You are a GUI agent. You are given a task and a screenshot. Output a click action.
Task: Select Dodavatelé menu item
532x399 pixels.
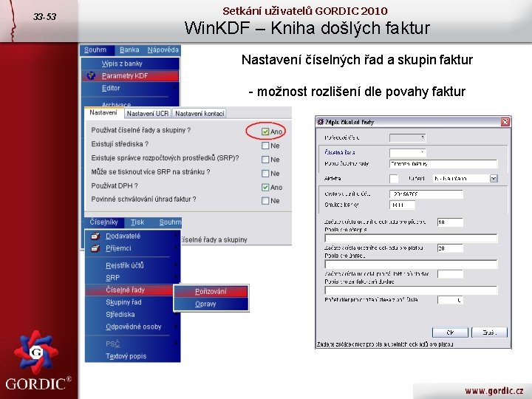pyautogui.click(x=133, y=236)
